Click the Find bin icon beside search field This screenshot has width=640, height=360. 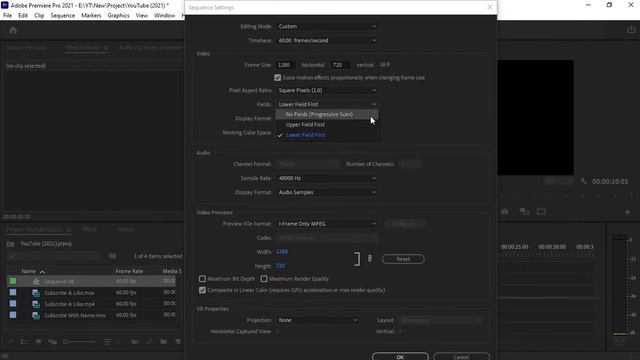pyautogui.click(x=112, y=256)
